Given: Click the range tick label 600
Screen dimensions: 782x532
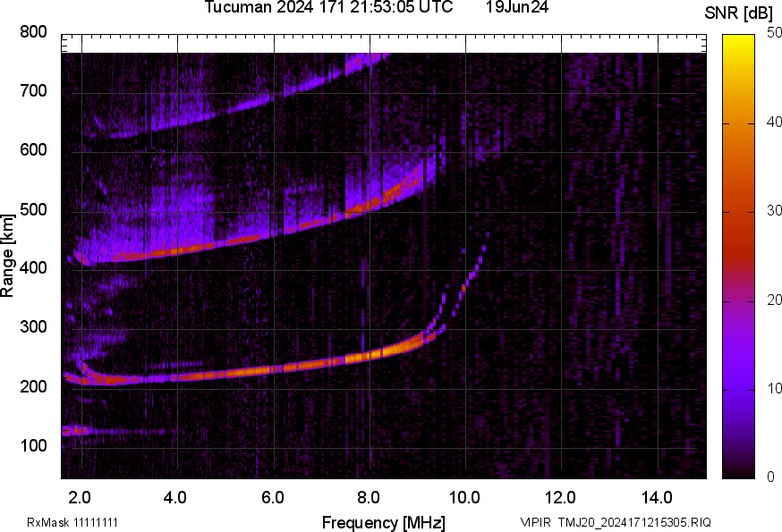Looking at the screenshot, I should (33, 150).
